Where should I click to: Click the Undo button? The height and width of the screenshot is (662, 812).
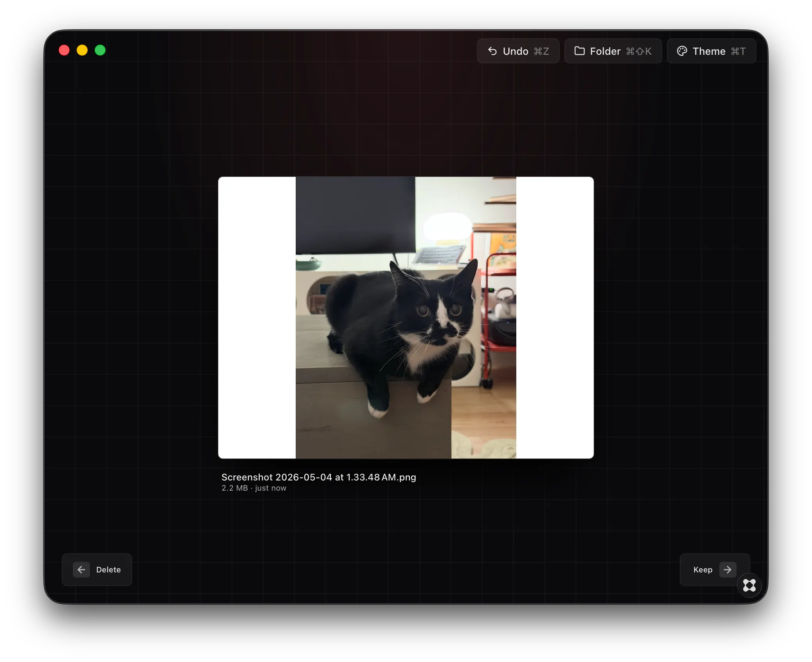[x=518, y=51]
